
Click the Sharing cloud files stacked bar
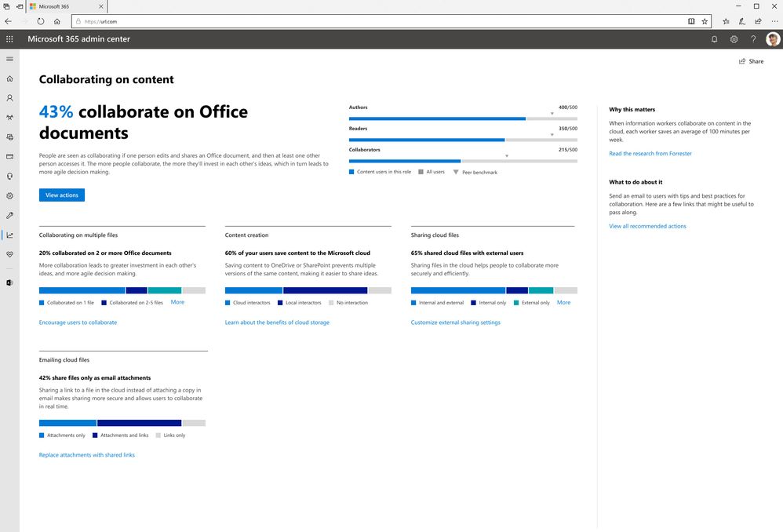(x=493, y=290)
